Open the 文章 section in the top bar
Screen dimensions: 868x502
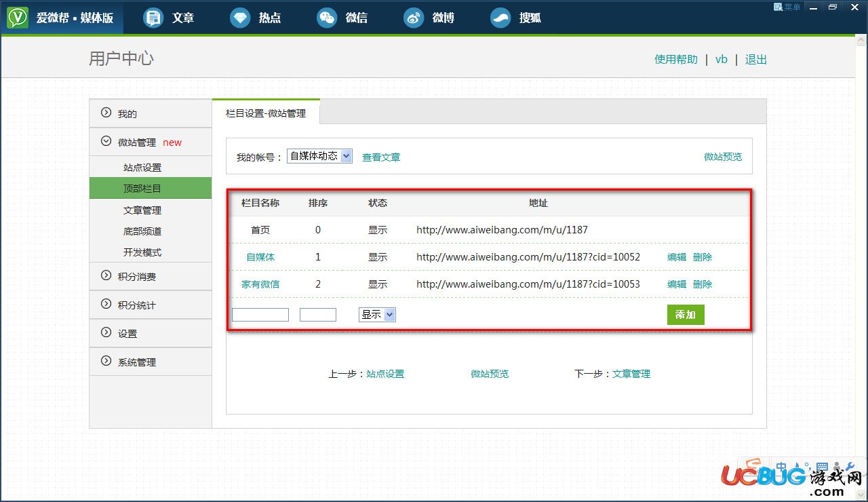169,18
